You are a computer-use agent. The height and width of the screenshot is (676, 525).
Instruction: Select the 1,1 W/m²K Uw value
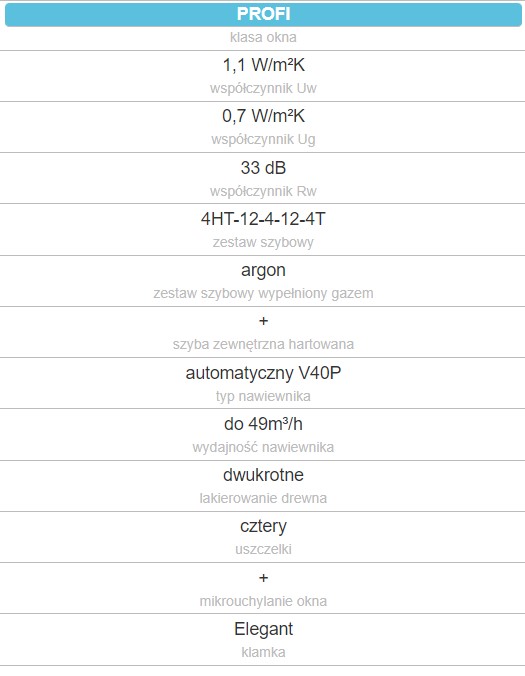(x=263, y=65)
